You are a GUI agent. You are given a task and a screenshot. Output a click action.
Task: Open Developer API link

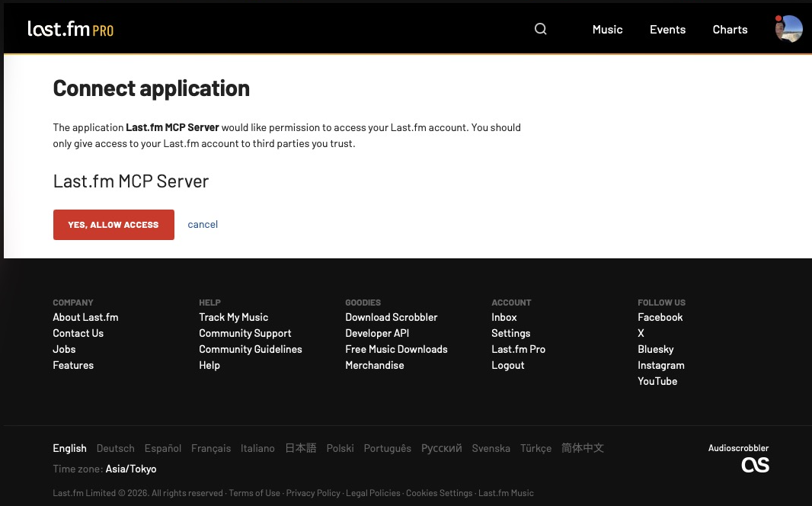coord(377,333)
